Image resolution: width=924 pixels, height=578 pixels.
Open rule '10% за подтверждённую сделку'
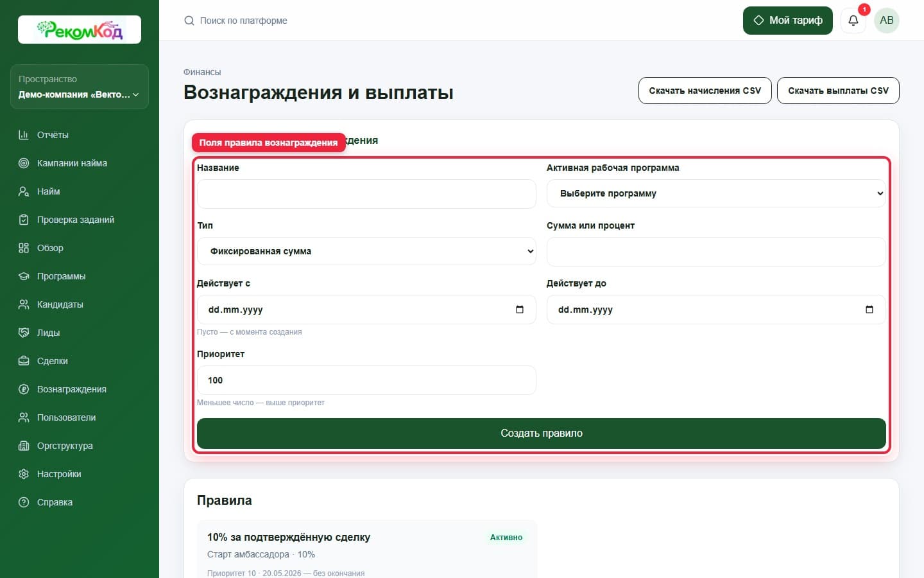pos(289,537)
